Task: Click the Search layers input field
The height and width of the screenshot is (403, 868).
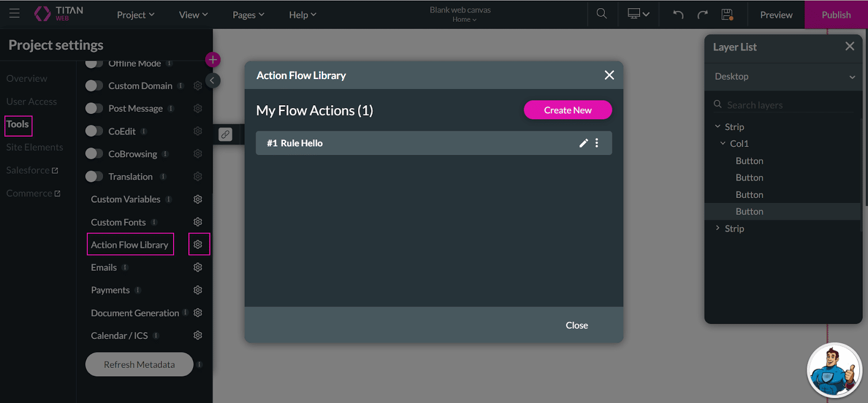Action: pos(787,105)
